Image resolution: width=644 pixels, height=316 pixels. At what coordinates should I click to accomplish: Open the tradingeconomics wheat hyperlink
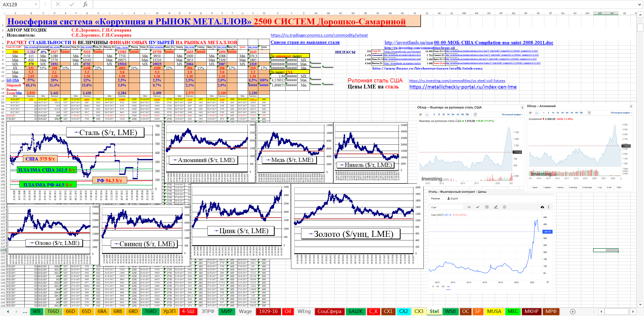pos(319,35)
